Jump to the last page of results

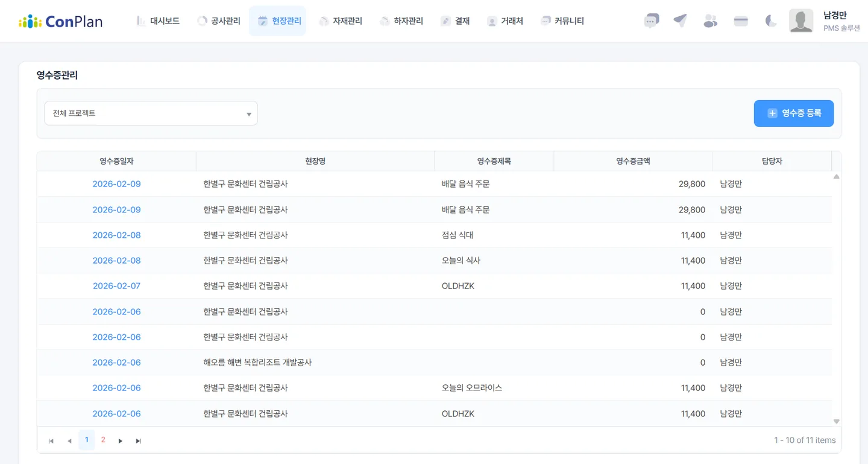tap(139, 441)
